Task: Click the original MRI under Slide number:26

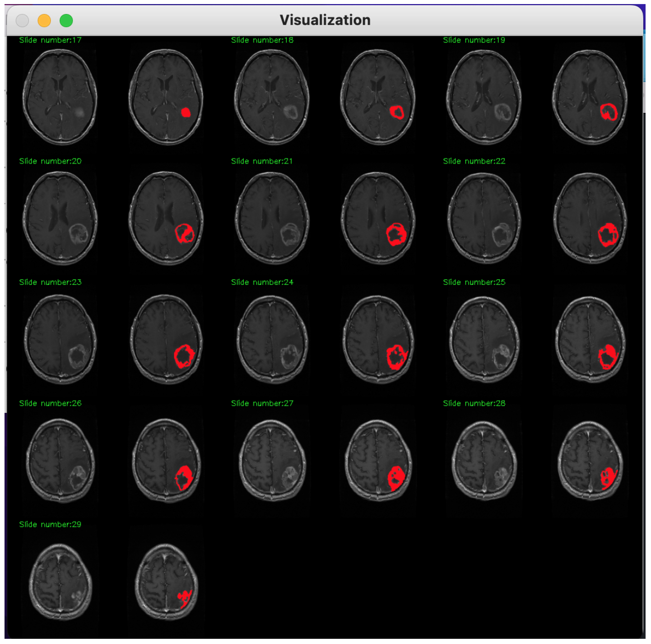Action: pyautogui.click(x=60, y=461)
